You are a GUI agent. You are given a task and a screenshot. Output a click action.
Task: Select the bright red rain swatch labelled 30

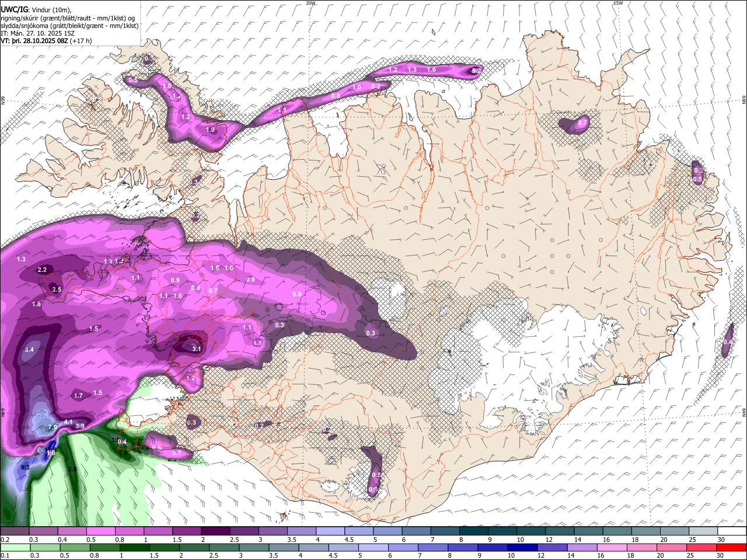(x=732, y=547)
